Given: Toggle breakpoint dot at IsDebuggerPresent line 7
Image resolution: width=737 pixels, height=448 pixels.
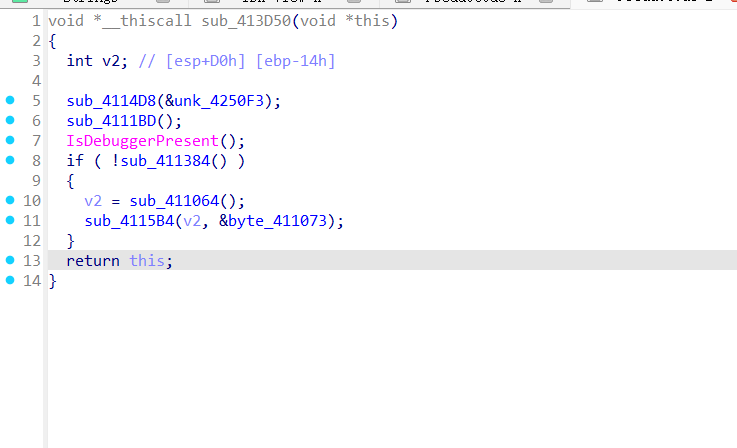Looking at the screenshot, I should tap(10, 140).
